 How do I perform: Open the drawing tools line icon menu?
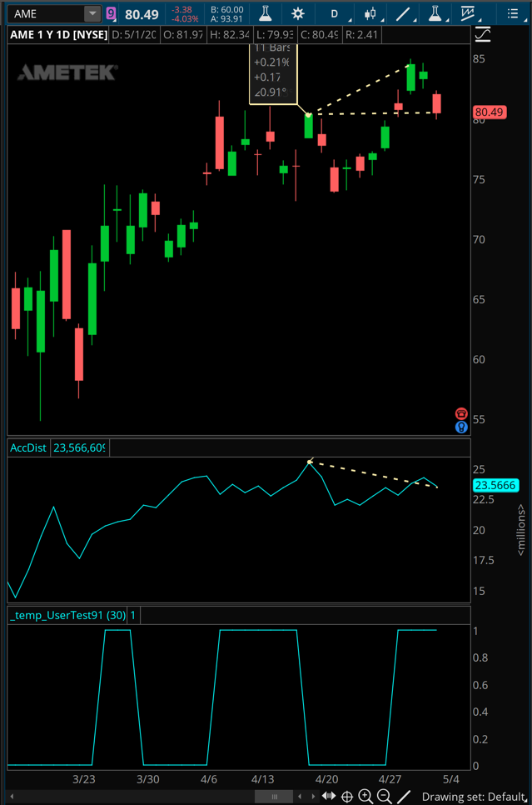(403, 14)
